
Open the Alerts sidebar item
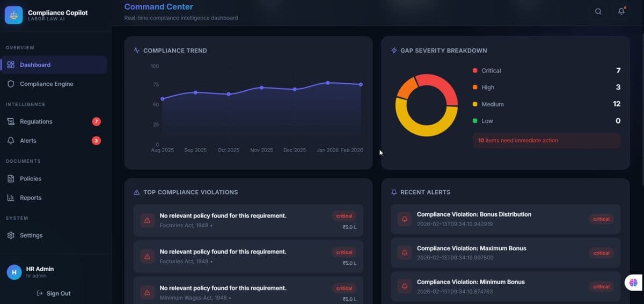pyautogui.click(x=28, y=141)
